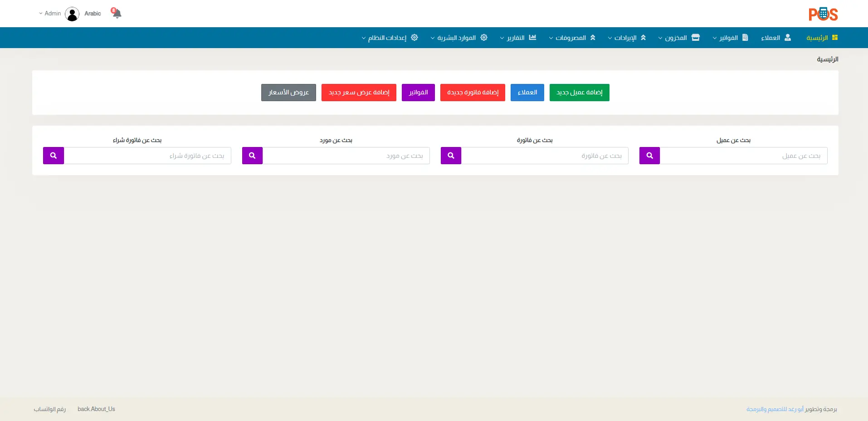This screenshot has width=868, height=421.
Task: Click the green إضافة عميل جديد button
Action: (x=579, y=93)
